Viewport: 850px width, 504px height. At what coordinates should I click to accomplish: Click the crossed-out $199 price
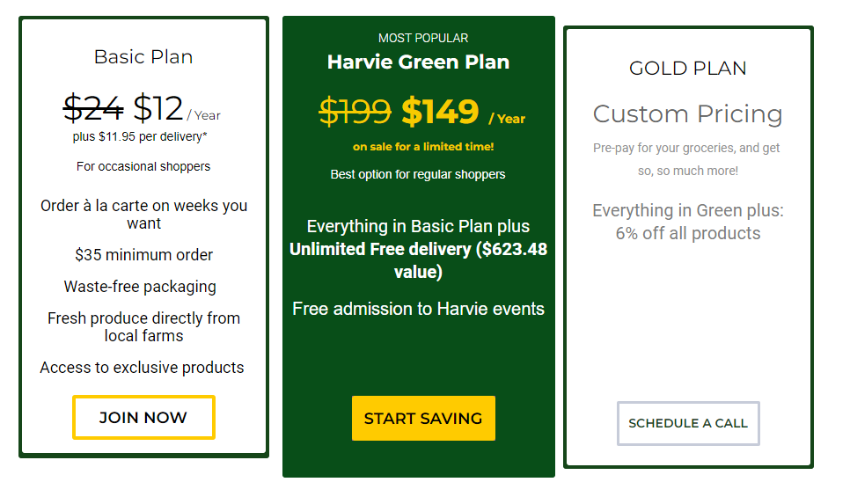pyautogui.click(x=355, y=112)
